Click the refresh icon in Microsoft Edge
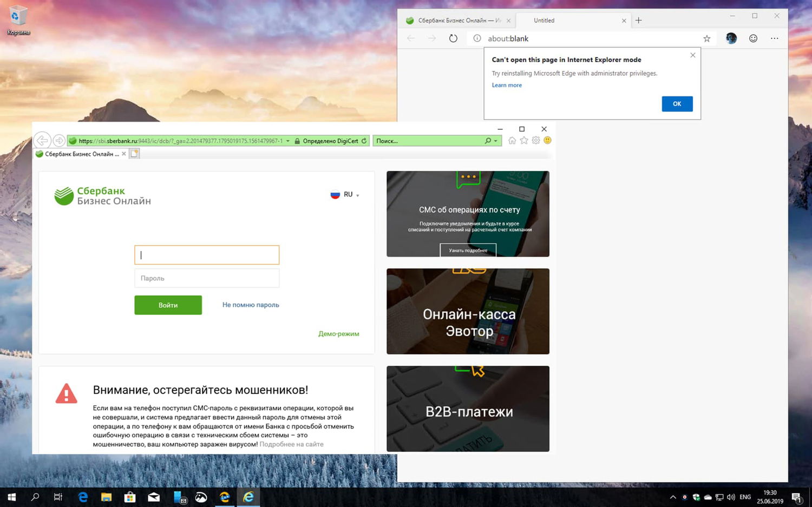This screenshot has width=812, height=507. pyautogui.click(x=453, y=38)
